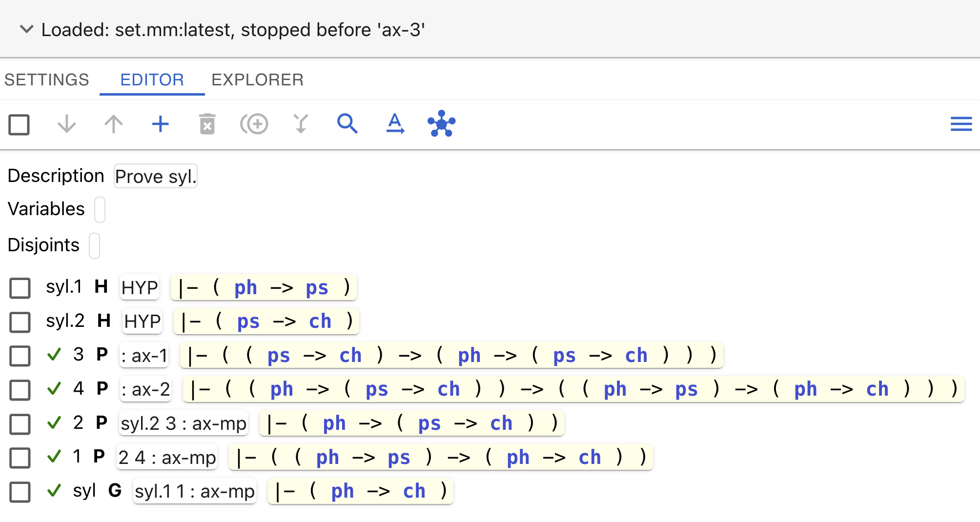Viewport: 980px width, 522px height.
Task: Click the empty Disjoints field
Action: click(x=95, y=245)
